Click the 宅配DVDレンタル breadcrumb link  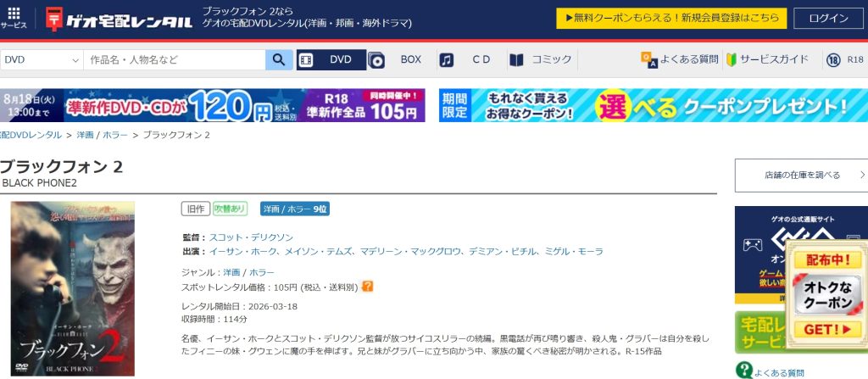(x=31, y=135)
